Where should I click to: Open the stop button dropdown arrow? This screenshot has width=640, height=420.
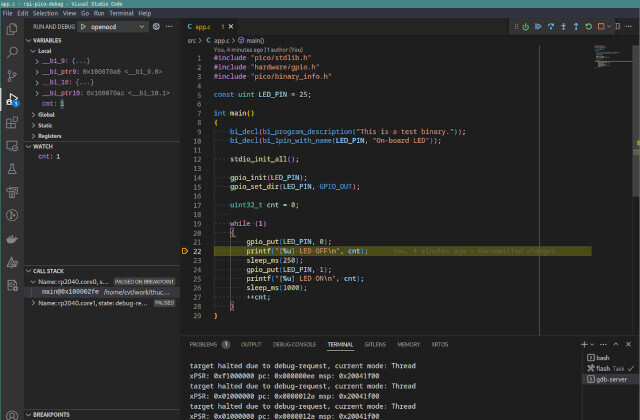(x=609, y=27)
